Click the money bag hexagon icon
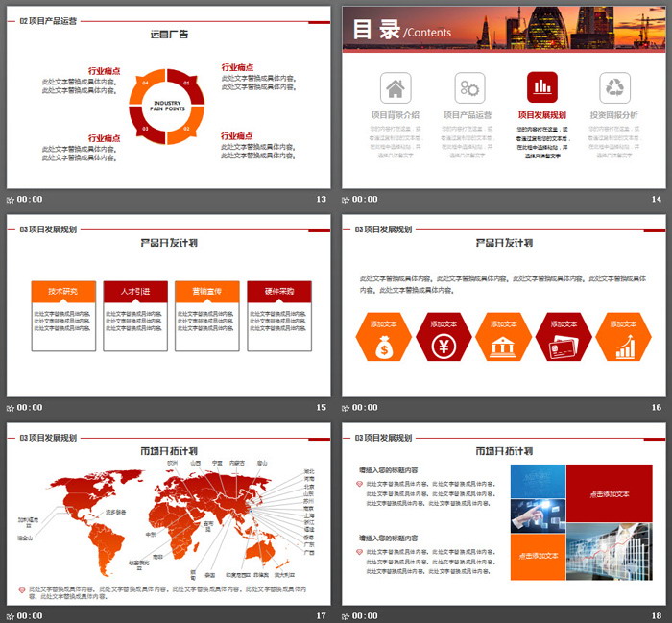 click(x=384, y=338)
